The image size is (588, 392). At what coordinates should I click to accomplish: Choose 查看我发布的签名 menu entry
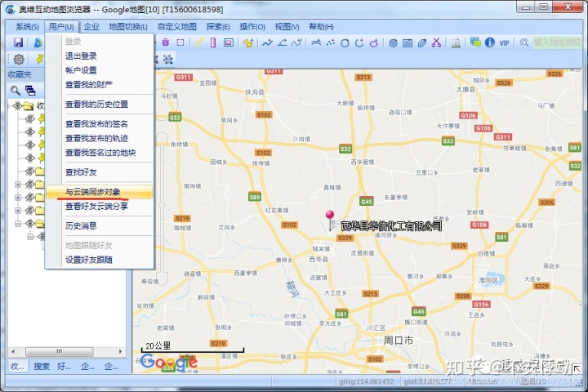[100, 123]
